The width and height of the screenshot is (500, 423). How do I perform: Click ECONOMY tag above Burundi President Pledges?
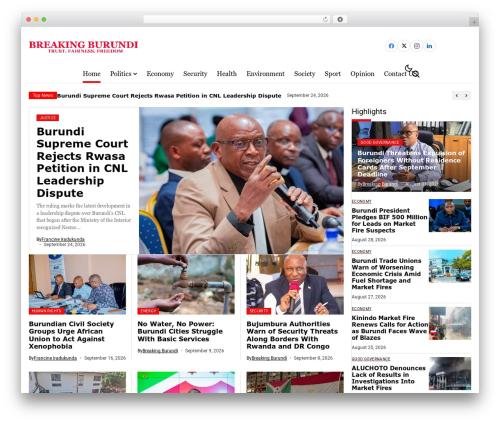tap(361, 202)
